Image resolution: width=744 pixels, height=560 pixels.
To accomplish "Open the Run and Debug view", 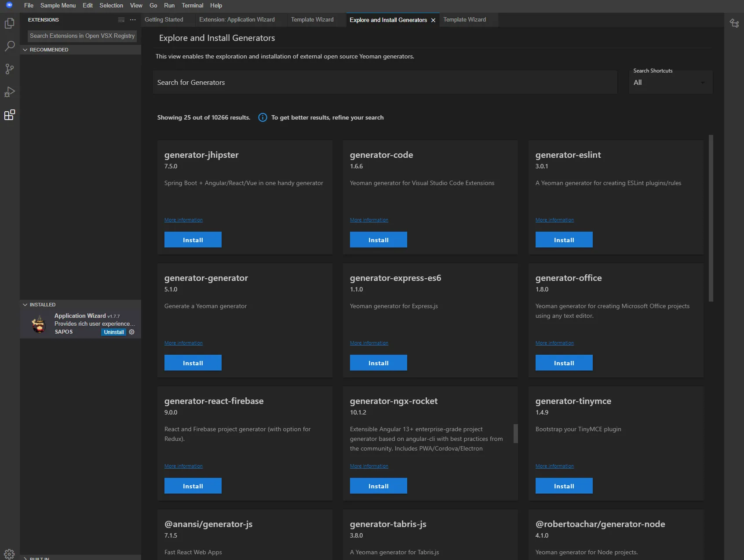I will 9,92.
